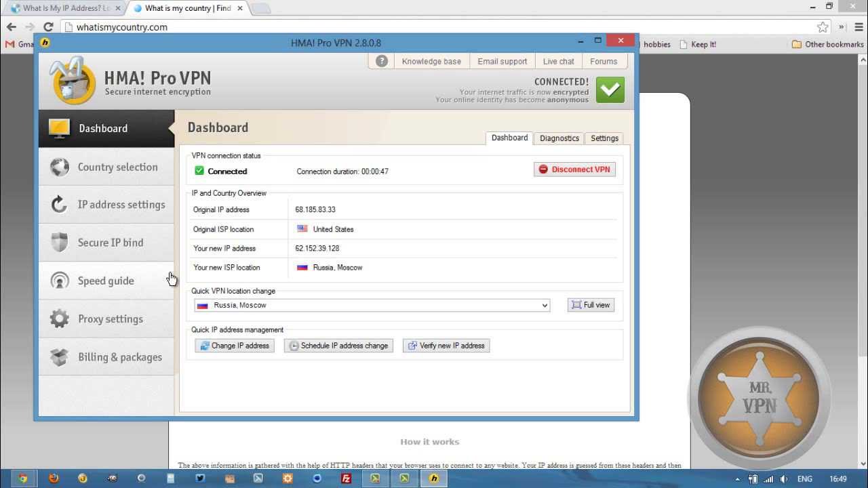
Task: Click 'Russia, Moscow' new ISP location text
Action: [338, 268]
